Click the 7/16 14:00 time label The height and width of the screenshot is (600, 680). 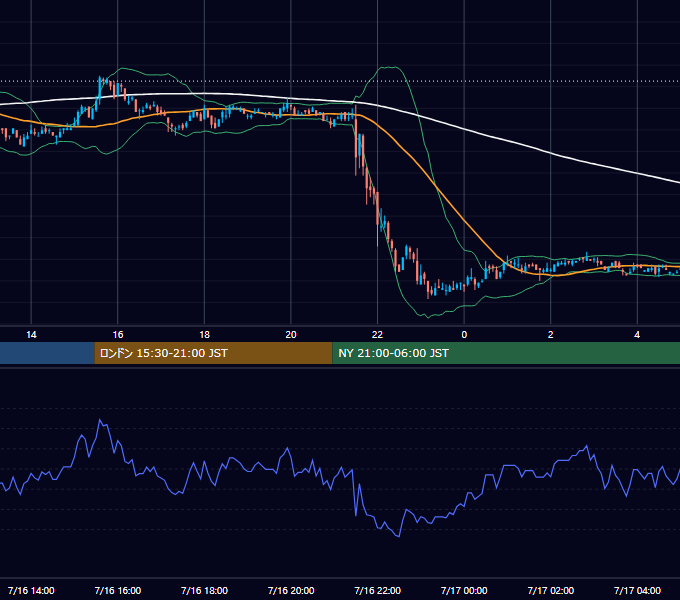[x=31, y=590]
